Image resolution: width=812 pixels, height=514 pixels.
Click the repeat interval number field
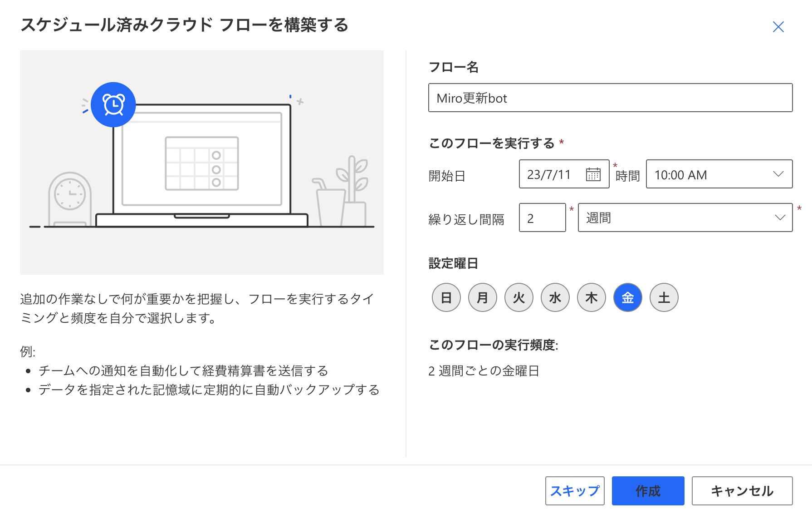tap(542, 217)
